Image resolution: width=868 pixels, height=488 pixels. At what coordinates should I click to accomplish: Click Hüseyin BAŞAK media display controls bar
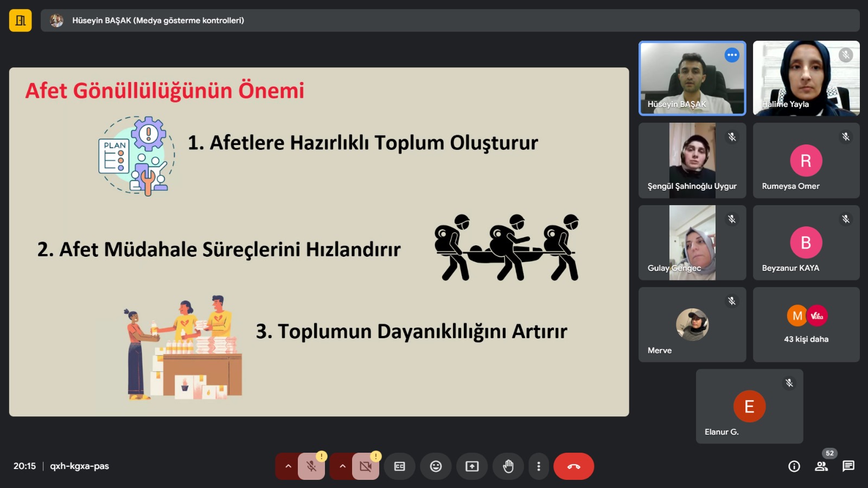click(x=450, y=21)
